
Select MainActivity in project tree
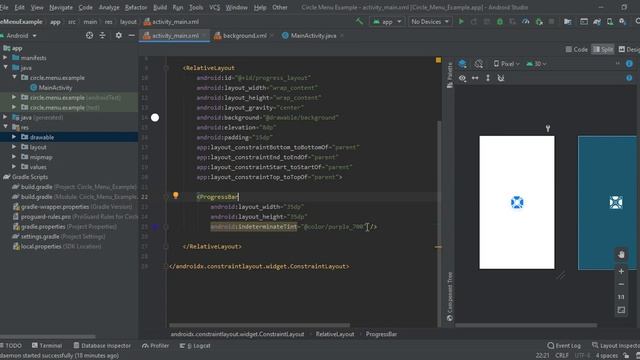55,87
